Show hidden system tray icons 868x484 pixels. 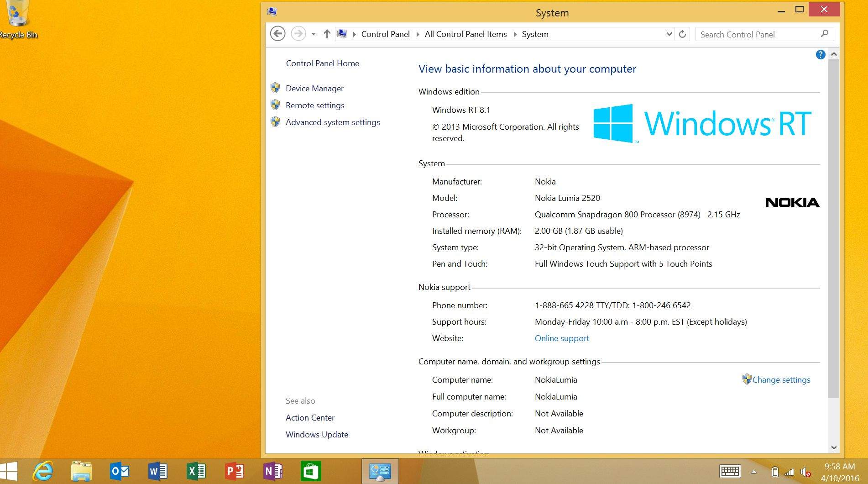(754, 472)
